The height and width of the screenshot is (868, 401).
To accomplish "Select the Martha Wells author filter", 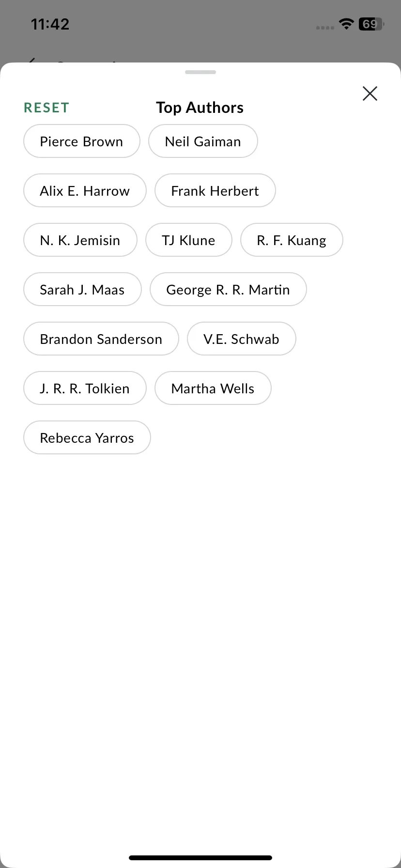I will [x=213, y=388].
